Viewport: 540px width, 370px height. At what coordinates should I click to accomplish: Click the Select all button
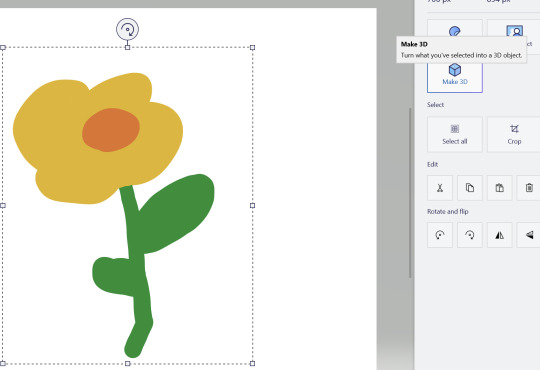(x=455, y=134)
